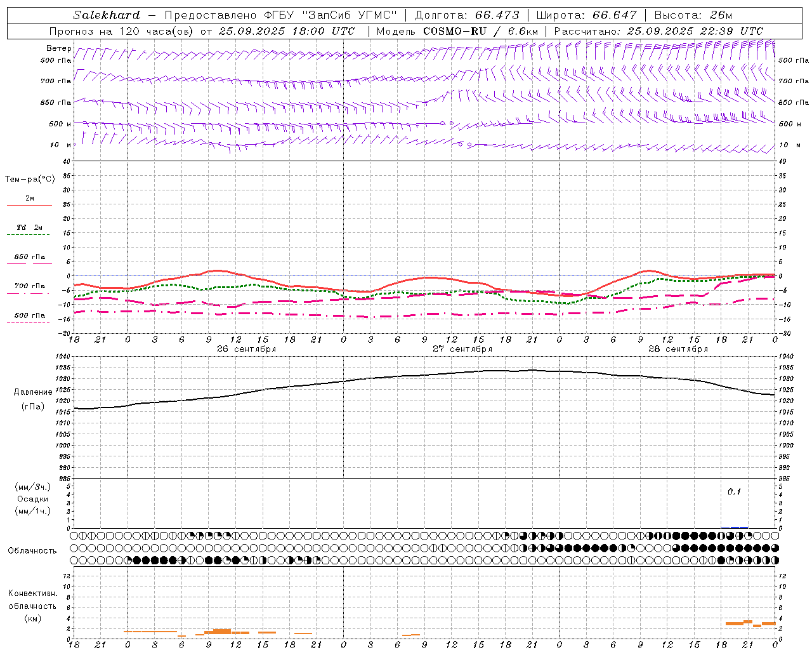Click 'Рассчитано: 25.09.2025 22:39 UTC' text

coord(658,31)
